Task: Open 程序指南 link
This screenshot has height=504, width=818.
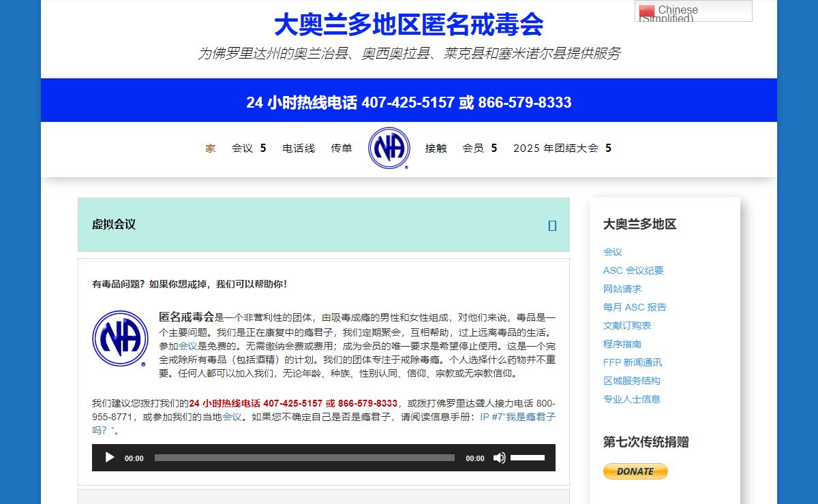Action: (x=622, y=344)
